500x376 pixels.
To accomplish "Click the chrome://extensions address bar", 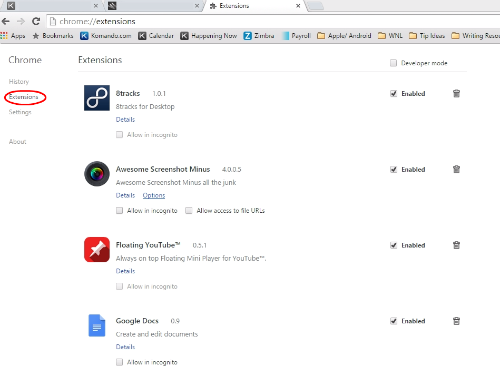I will 273,22.
